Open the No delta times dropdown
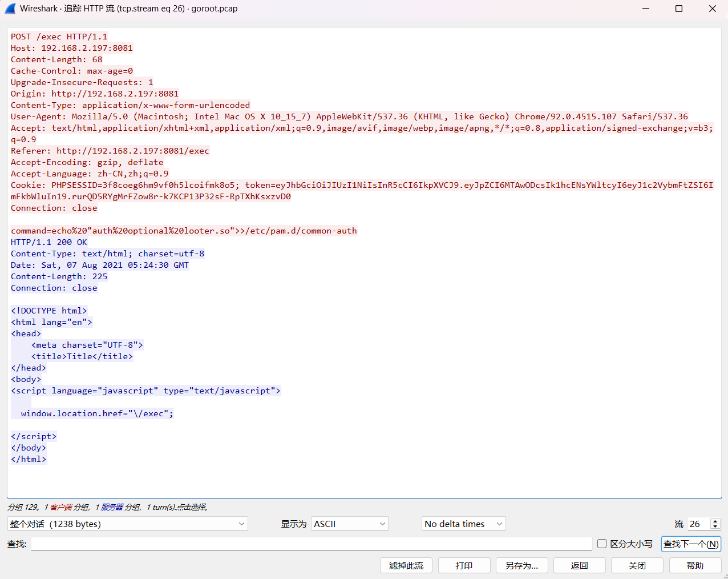 463,524
